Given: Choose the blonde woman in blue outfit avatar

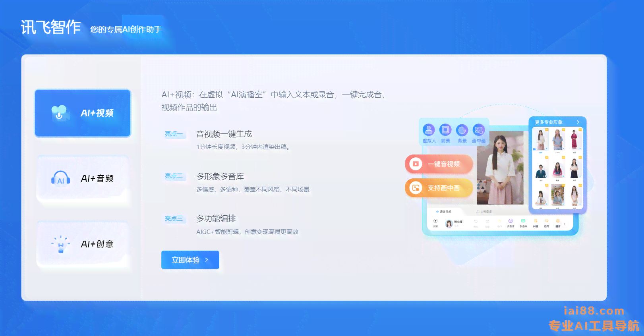Looking at the screenshot, I should [557, 140].
